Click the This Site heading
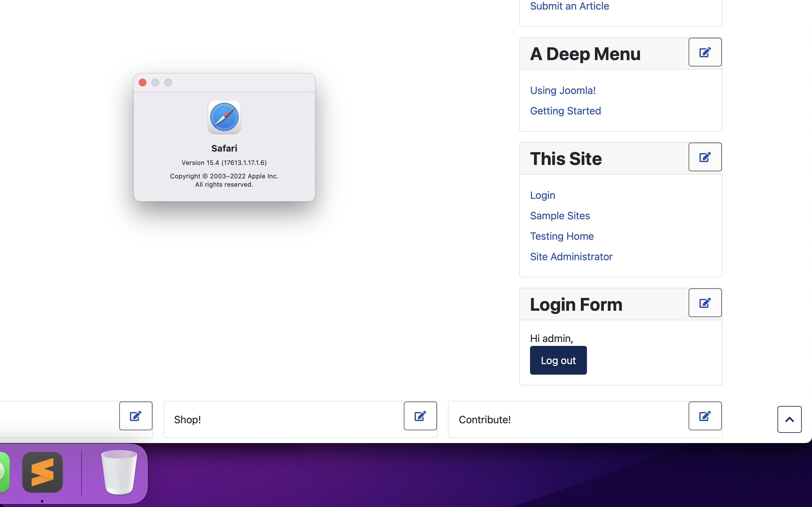Viewport: 812px width, 507px height. (566, 159)
